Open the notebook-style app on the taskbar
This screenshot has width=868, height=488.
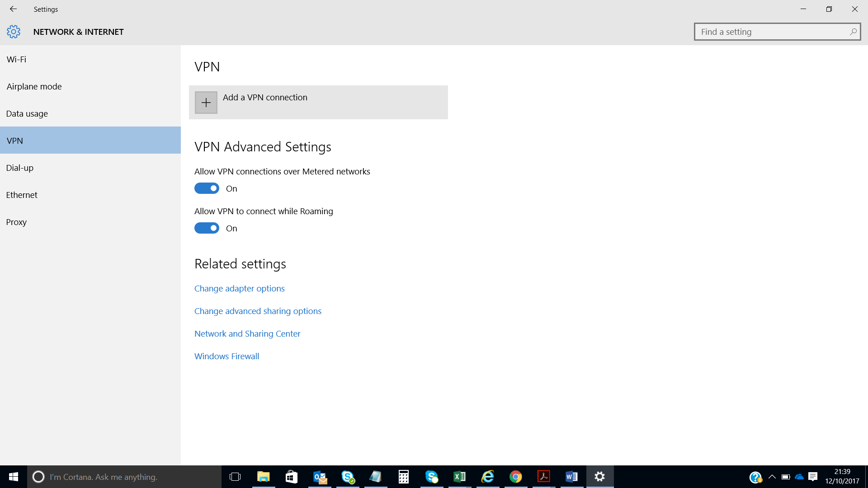point(375,477)
